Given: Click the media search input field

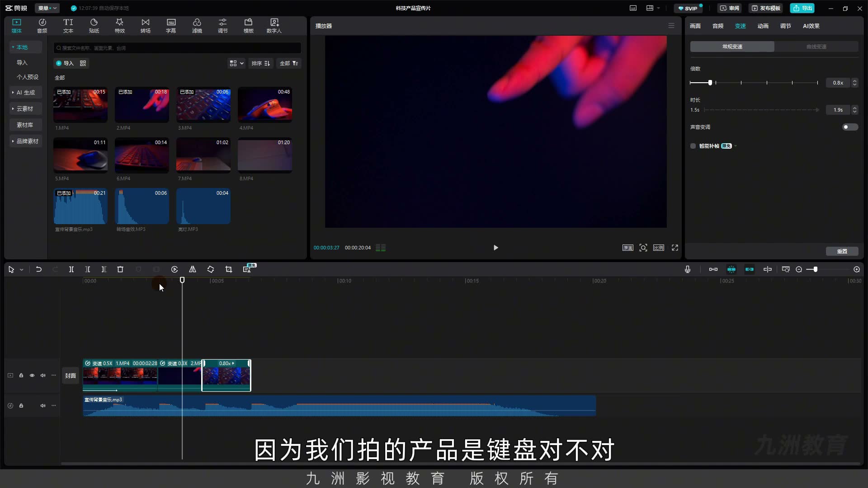Looking at the screenshot, I should point(177,48).
